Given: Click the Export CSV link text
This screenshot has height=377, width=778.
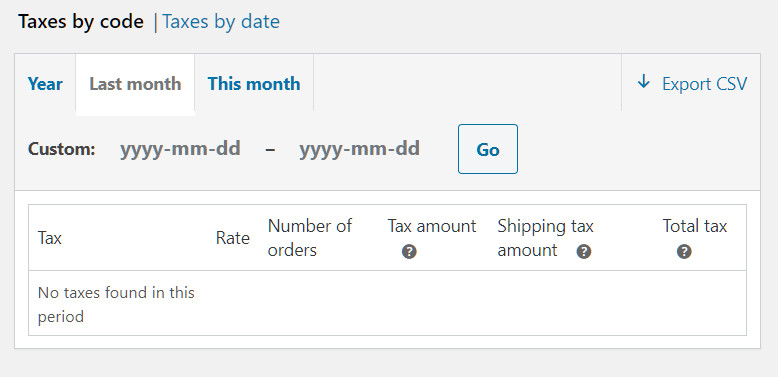Looking at the screenshot, I should 704,84.
